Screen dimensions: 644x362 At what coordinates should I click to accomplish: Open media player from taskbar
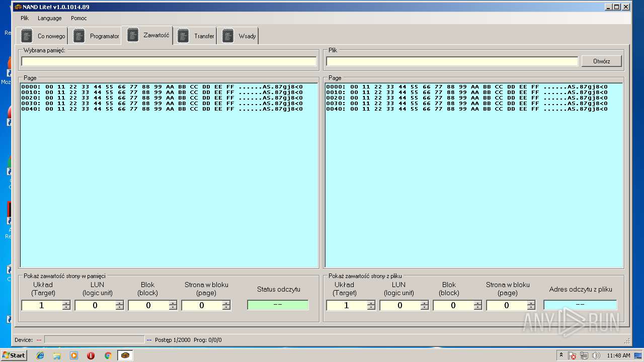click(74, 355)
